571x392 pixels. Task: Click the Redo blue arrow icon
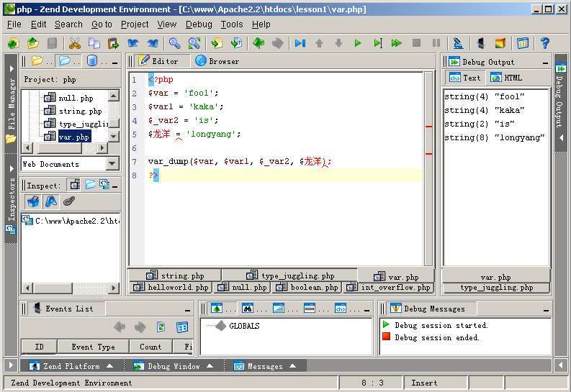click(153, 43)
